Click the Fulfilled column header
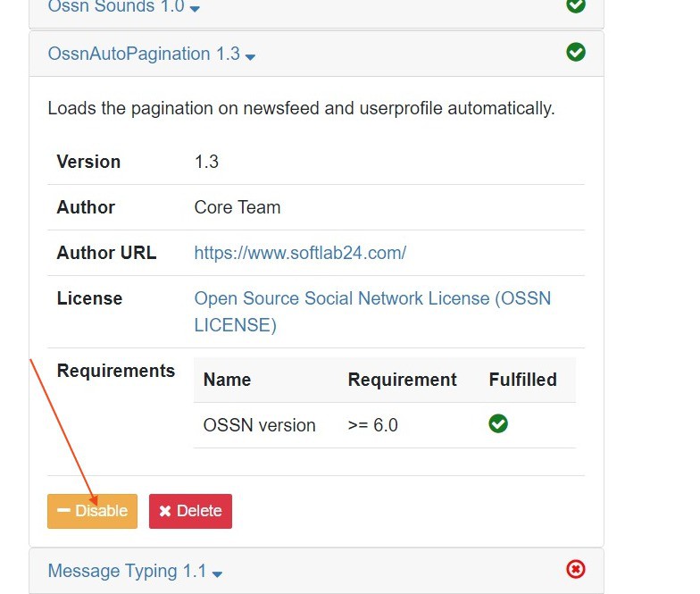Viewport: 700px width, 594px height. [522, 380]
